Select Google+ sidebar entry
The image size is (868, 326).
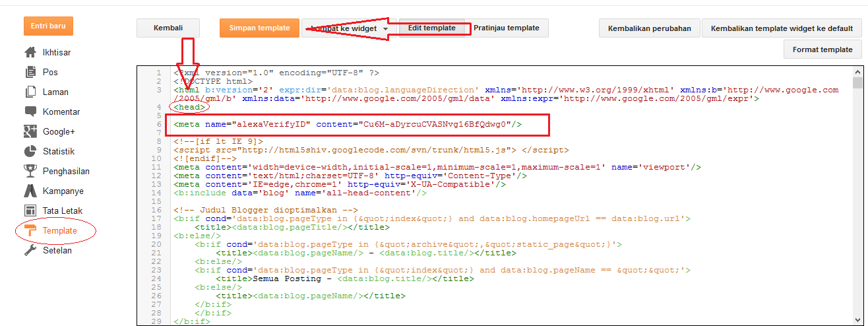(59, 132)
